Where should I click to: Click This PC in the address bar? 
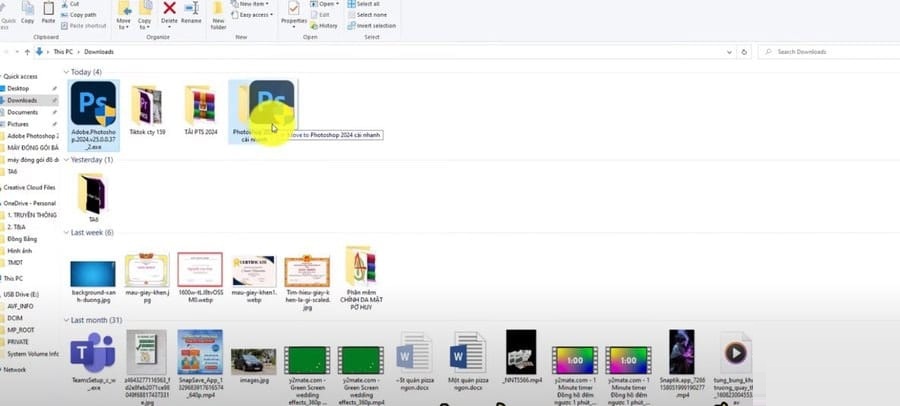(x=63, y=52)
